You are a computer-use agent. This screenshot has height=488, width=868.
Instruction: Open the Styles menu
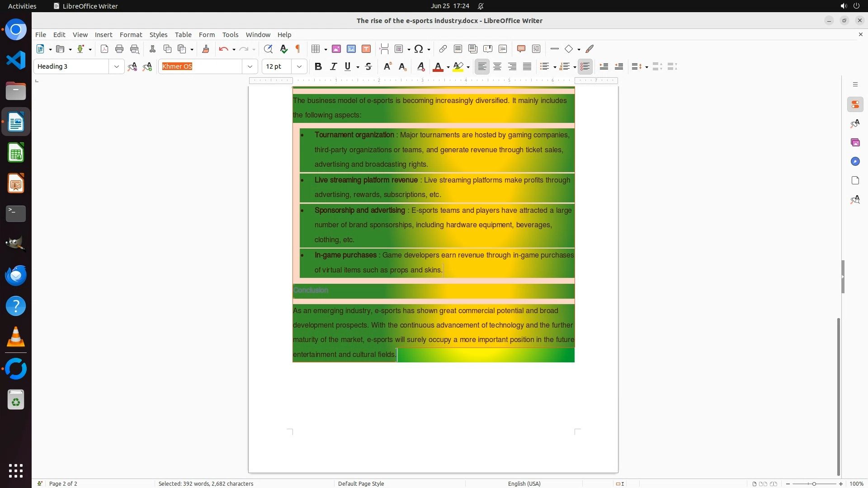(x=158, y=34)
